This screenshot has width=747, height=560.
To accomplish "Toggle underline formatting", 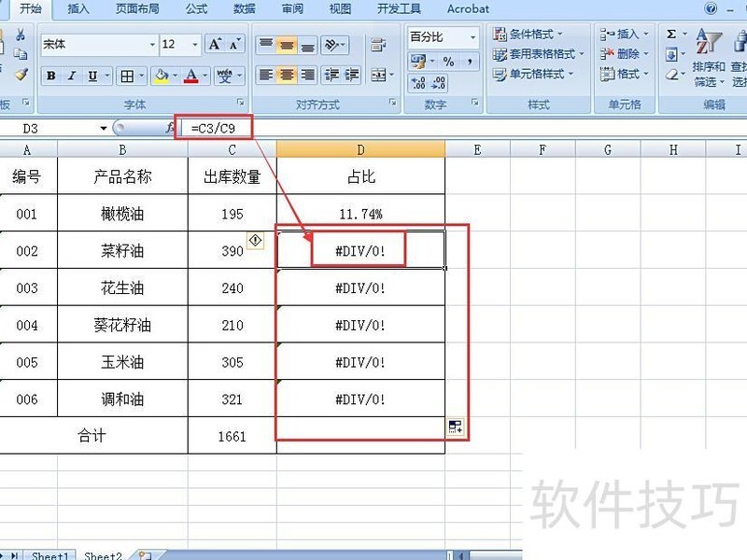I will (x=92, y=76).
